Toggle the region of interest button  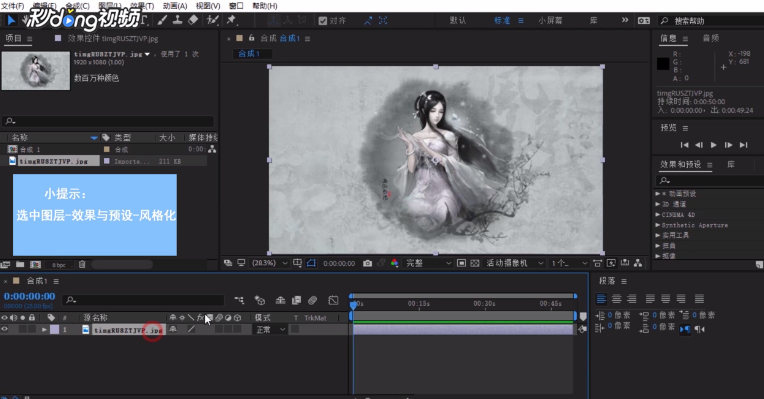coord(461,263)
